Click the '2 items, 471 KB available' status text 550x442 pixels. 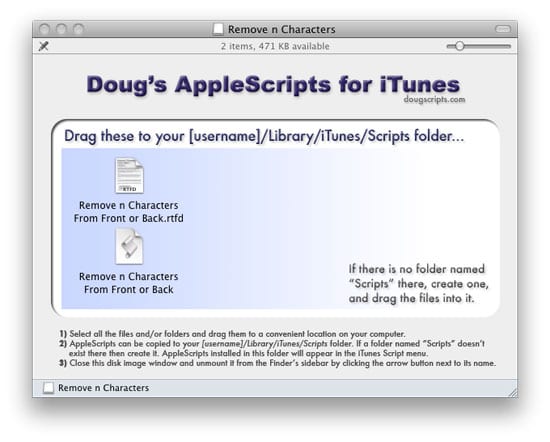coord(275,46)
